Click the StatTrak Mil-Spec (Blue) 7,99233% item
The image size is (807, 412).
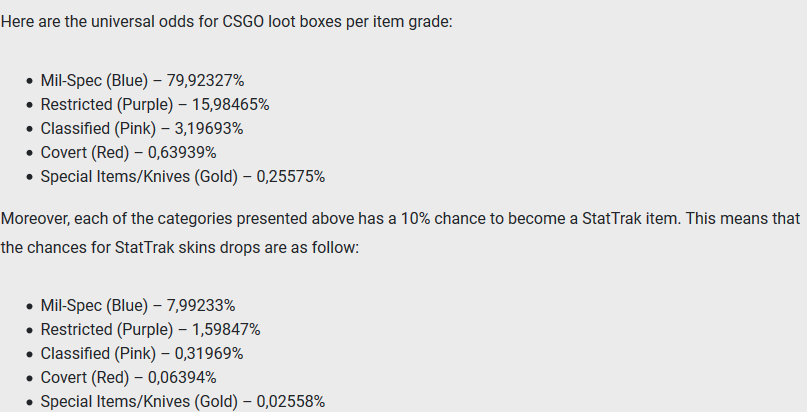point(138,306)
